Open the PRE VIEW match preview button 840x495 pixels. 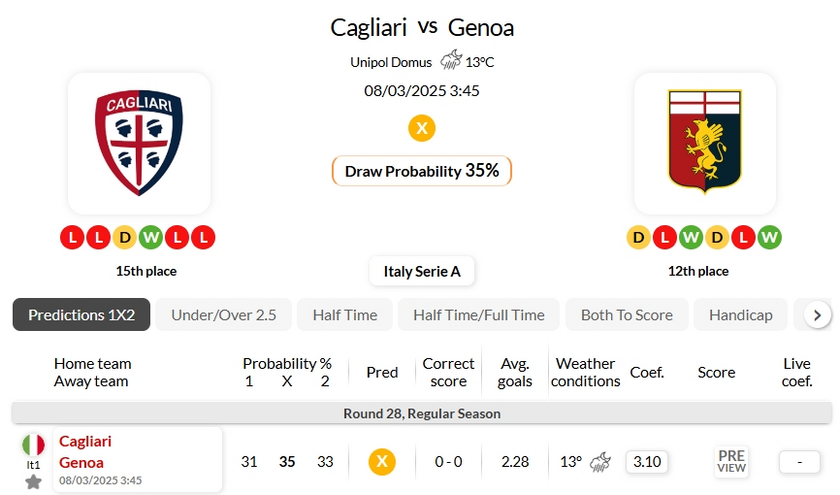[731, 461]
